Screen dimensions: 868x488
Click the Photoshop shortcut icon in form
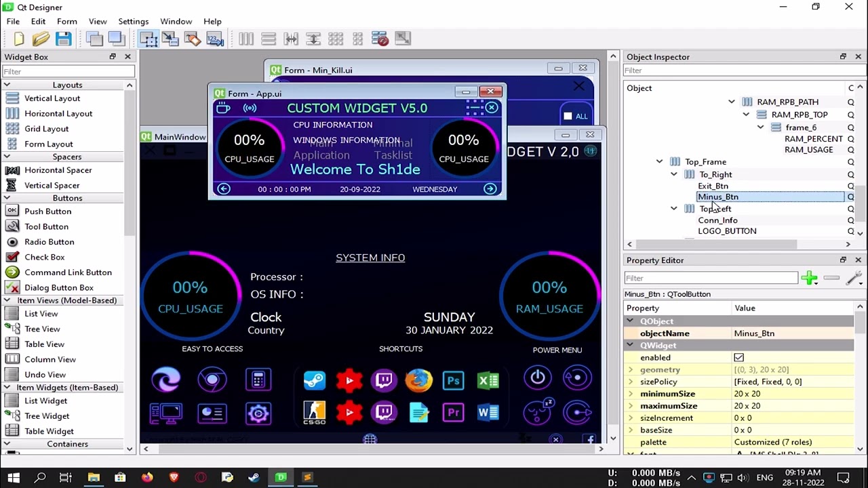coord(454,380)
